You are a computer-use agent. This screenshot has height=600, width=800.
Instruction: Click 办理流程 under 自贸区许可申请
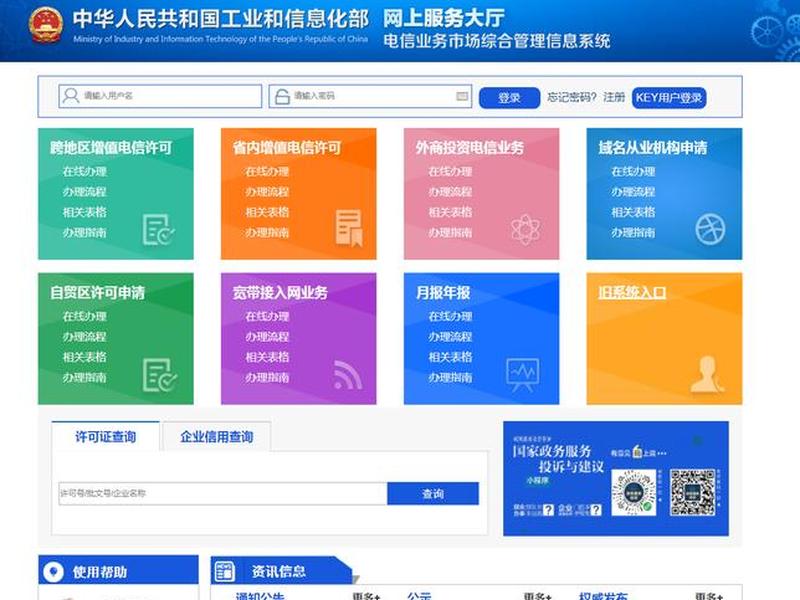[x=85, y=337]
